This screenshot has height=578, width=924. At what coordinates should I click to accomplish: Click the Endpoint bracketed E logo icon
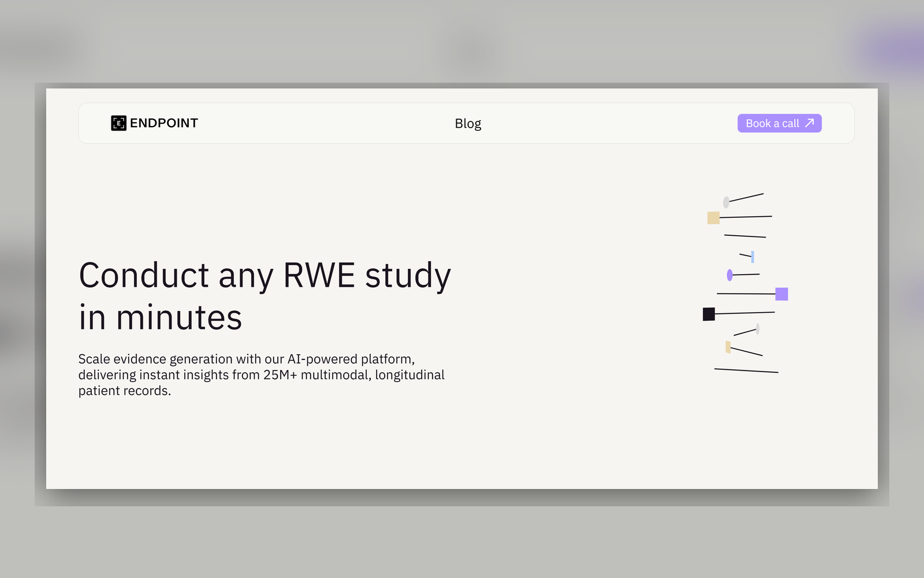tap(118, 123)
